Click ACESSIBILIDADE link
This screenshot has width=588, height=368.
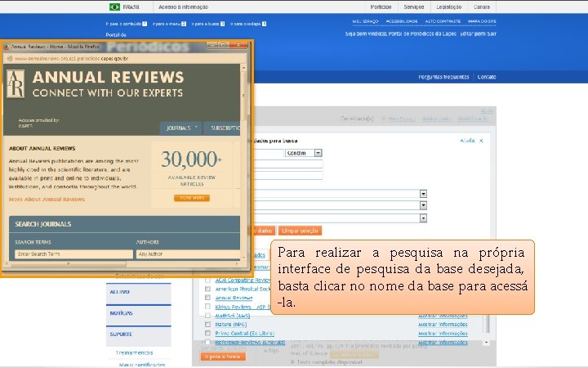coord(402,21)
